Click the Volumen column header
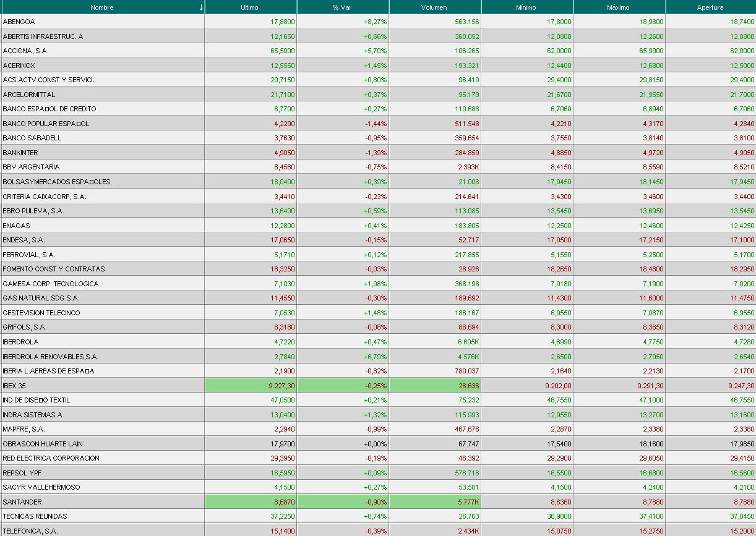Viewport: 756px width, 536px height. pyautogui.click(x=434, y=7)
